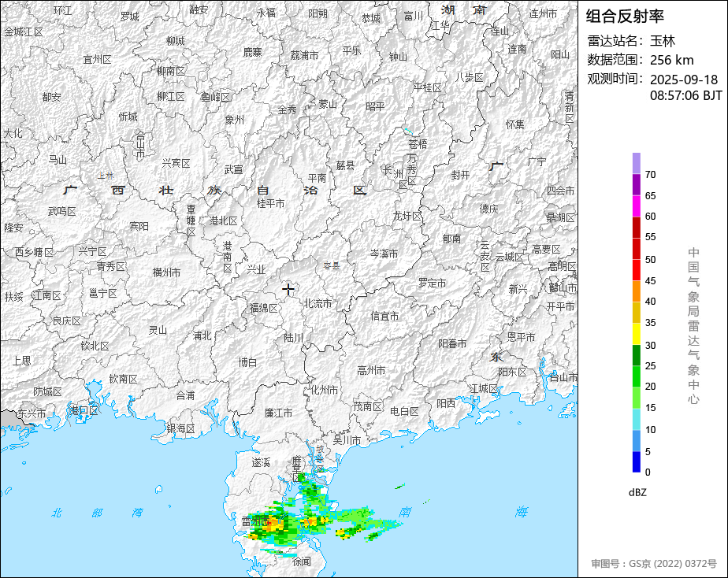This screenshot has height=578, width=728.
Task: Click the 宜州区 map label
Action: 98,60
